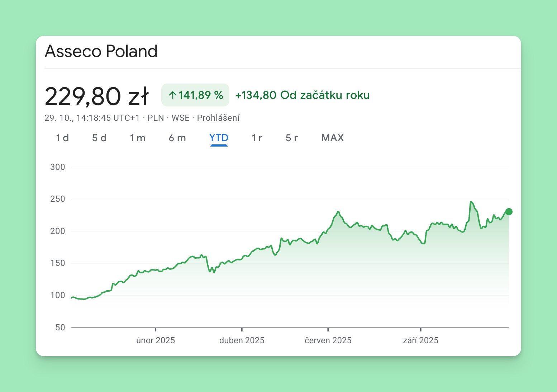
Task: Click the Asseco Poland title
Action: (x=101, y=51)
